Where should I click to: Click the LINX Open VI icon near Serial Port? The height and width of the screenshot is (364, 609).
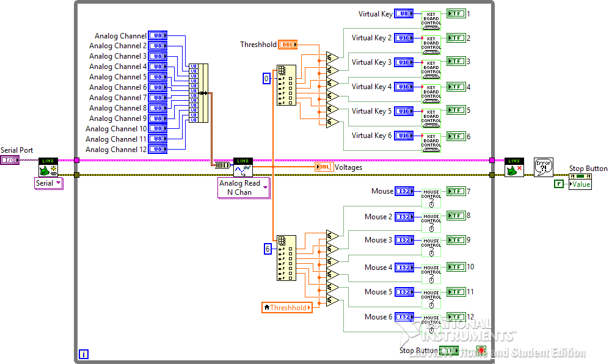48,166
